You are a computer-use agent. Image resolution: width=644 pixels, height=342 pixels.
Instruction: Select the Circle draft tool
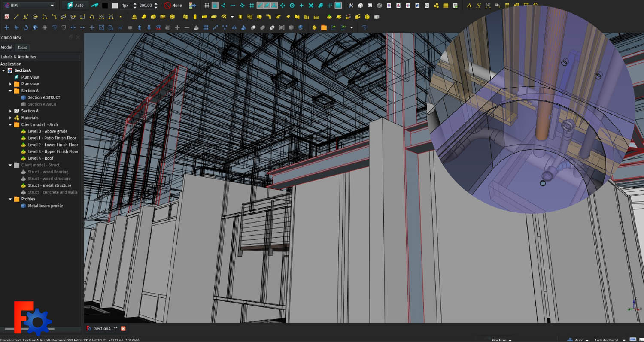click(35, 17)
